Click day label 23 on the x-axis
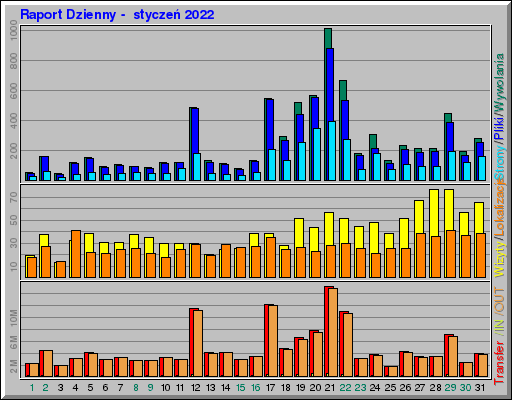The height and width of the screenshot is (400, 512). pos(360,388)
